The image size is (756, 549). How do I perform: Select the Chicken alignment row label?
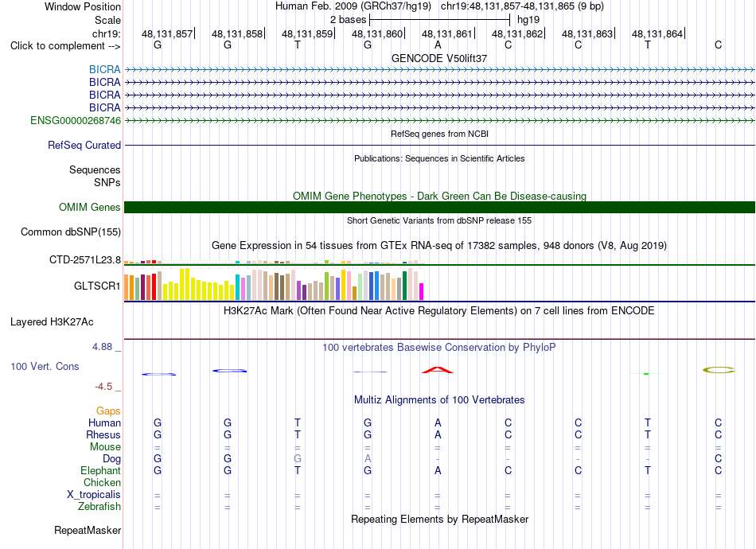[x=102, y=482]
